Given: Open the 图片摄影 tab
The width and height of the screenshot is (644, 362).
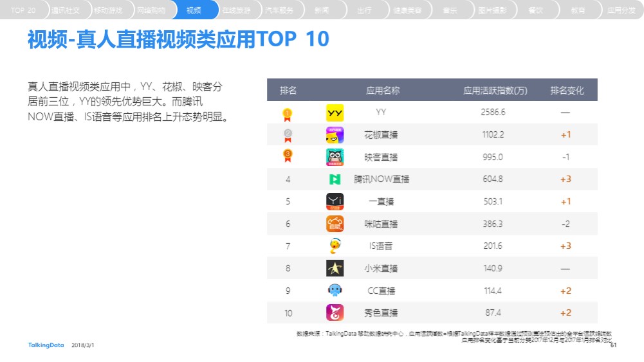Looking at the screenshot, I should tap(492, 10).
